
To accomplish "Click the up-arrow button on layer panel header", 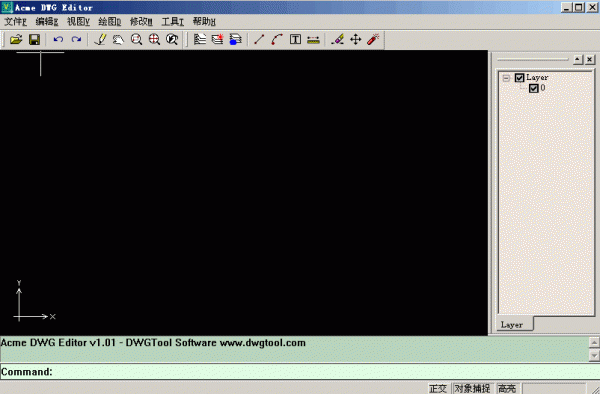I will coord(578,59).
